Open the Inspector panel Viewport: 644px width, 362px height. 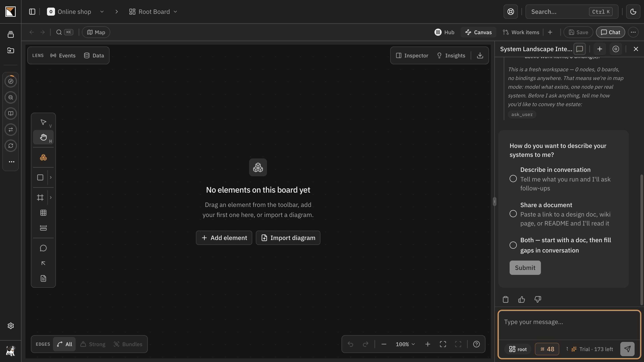coord(412,55)
